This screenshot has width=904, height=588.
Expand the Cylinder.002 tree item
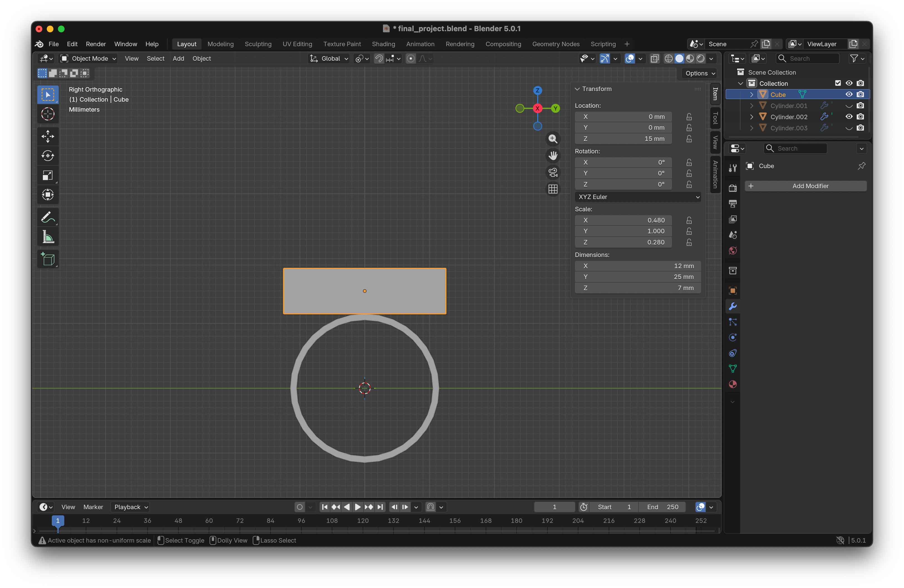752,117
